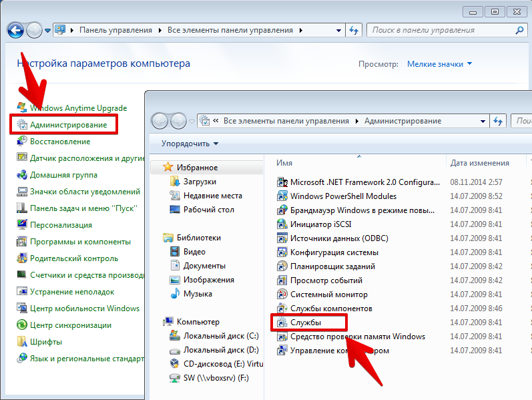Click Источники данных (ODBC) icon
Image resolution: width=532 pixels, height=400 pixels.
[x=282, y=238]
